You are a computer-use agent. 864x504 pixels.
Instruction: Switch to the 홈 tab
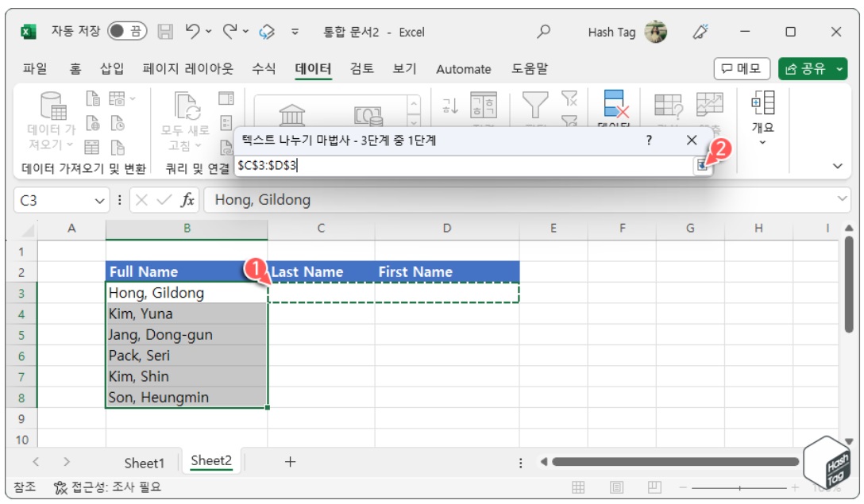click(75, 69)
